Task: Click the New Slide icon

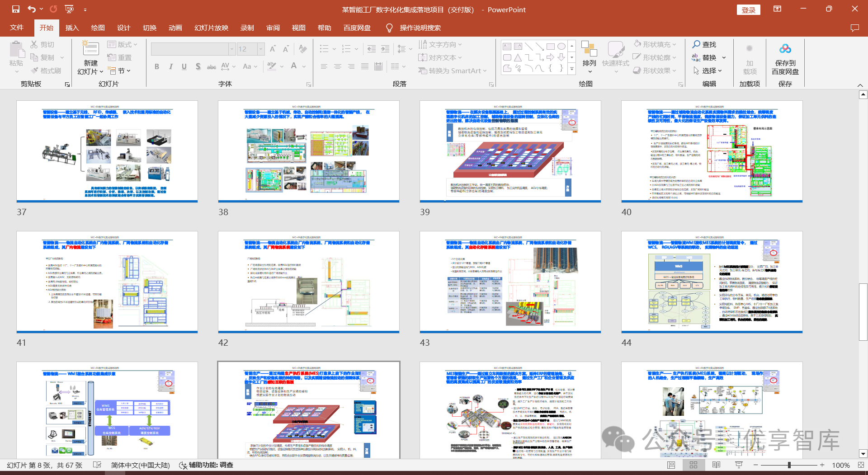Action: 90,49
